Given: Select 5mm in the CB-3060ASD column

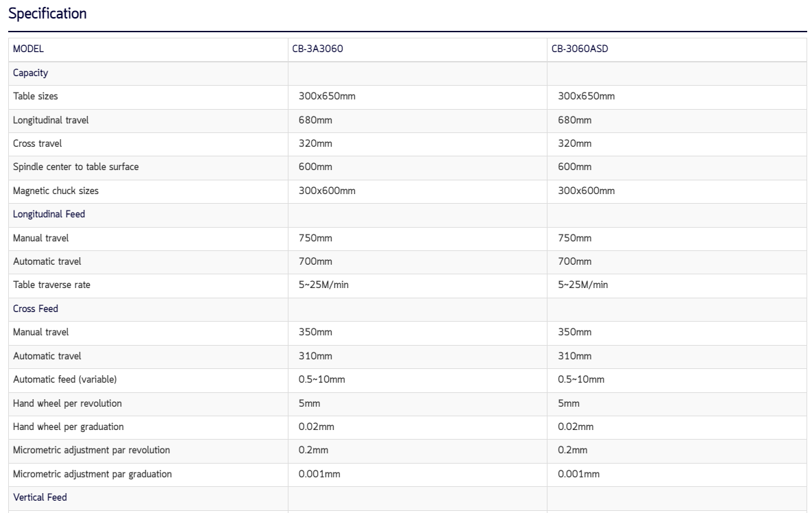Looking at the screenshot, I should pyautogui.click(x=569, y=403).
